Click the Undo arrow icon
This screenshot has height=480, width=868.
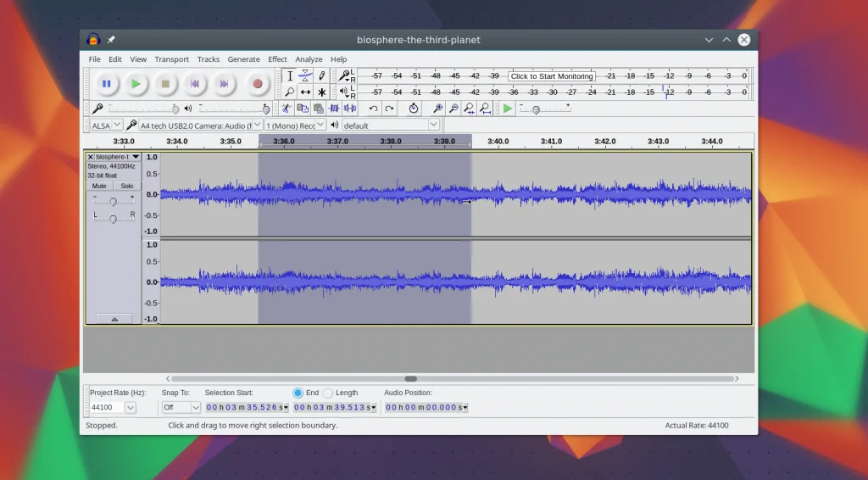click(373, 109)
